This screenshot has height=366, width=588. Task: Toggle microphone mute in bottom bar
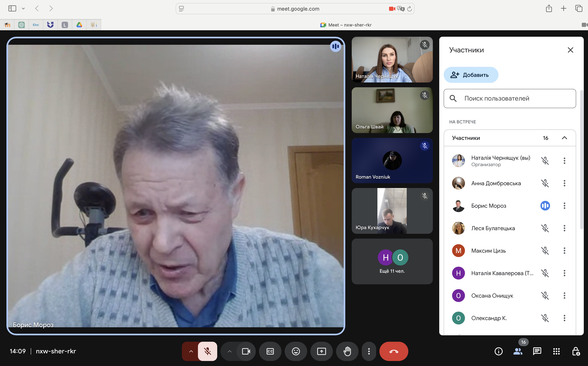(x=207, y=351)
